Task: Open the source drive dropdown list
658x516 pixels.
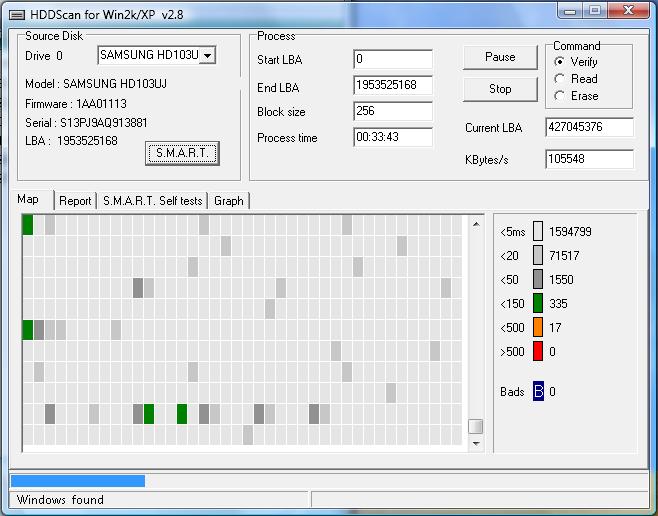Action: pyautogui.click(x=207, y=55)
